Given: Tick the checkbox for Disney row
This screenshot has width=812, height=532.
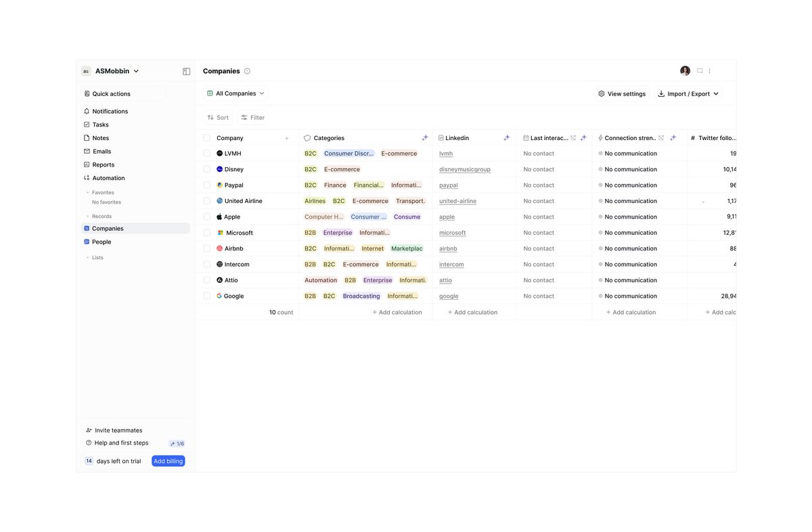Looking at the screenshot, I should [x=207, y=169].
